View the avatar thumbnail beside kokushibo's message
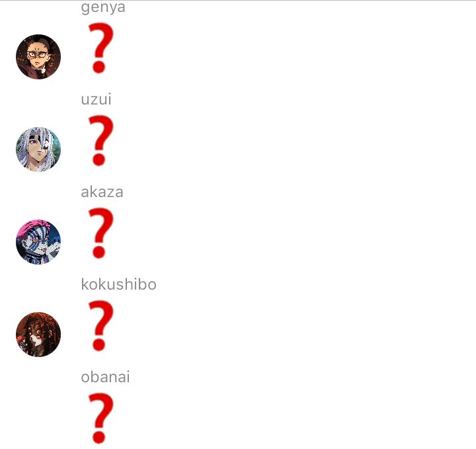This screenshot has width=476, height=449. click(x=38, y=335)
